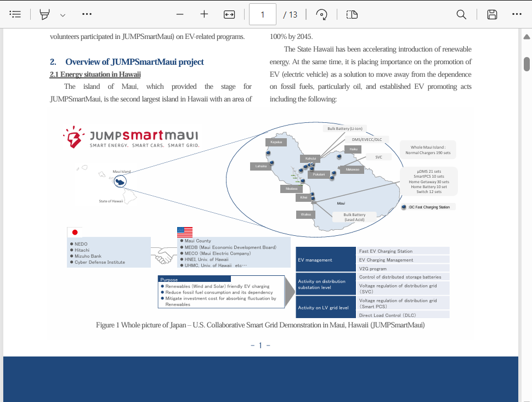Image resolution: width=532 pixels, height=402 pixels.
Task: Open more tools ellipsis next to highlighter
Action: coord(87,14)
